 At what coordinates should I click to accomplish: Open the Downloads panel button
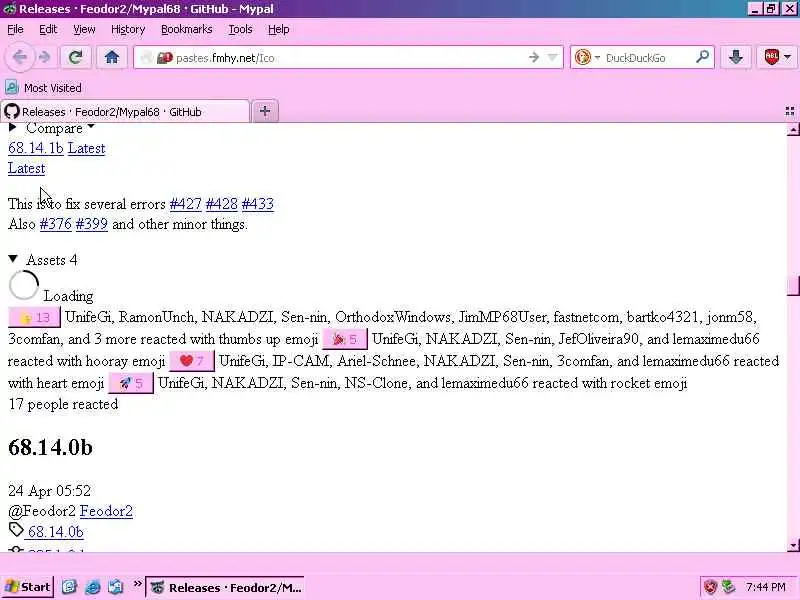[736, 57]
